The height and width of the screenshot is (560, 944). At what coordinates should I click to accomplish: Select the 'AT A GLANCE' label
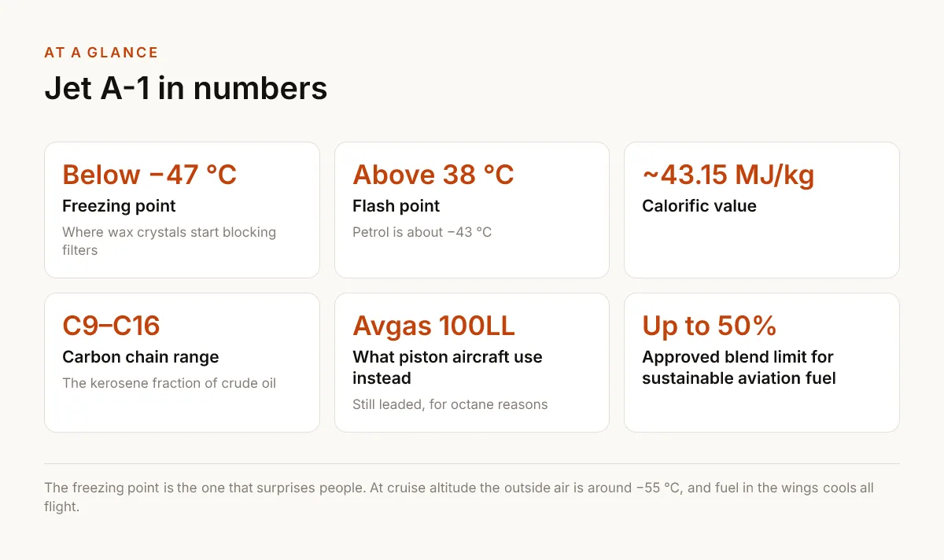[x=101, y=53]
